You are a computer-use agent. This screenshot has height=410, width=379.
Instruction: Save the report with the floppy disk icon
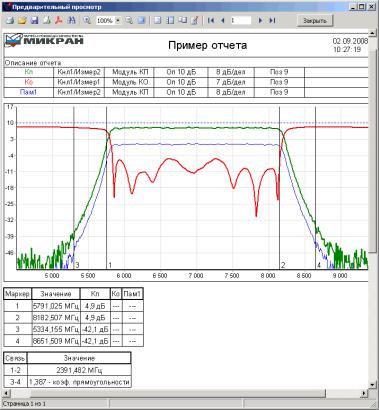(x=34, y=21)
